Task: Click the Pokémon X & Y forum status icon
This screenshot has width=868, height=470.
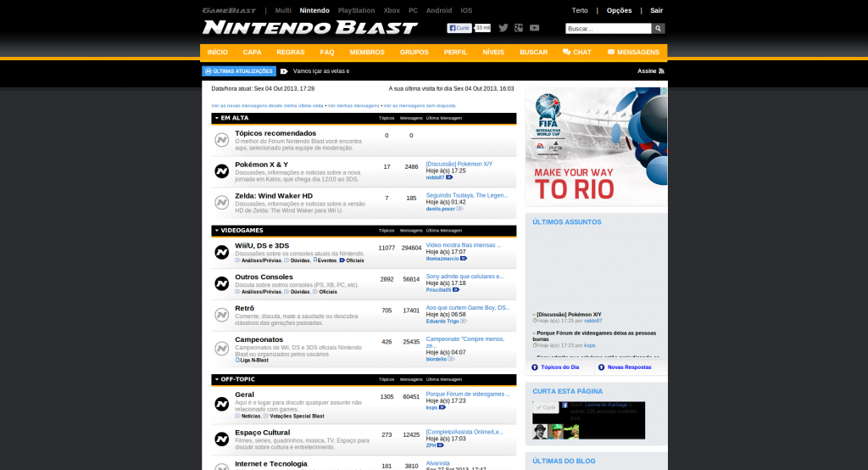Action: click(222, 171)
